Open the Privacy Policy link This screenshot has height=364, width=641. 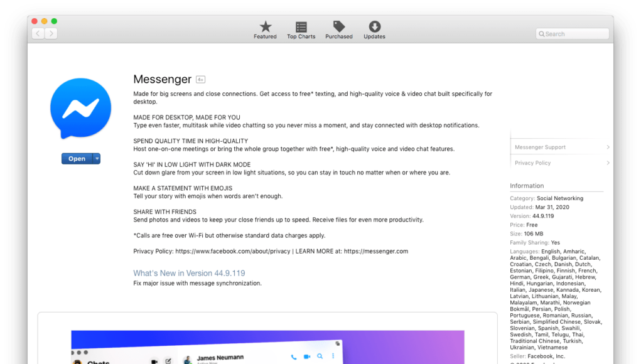[532, 163]
